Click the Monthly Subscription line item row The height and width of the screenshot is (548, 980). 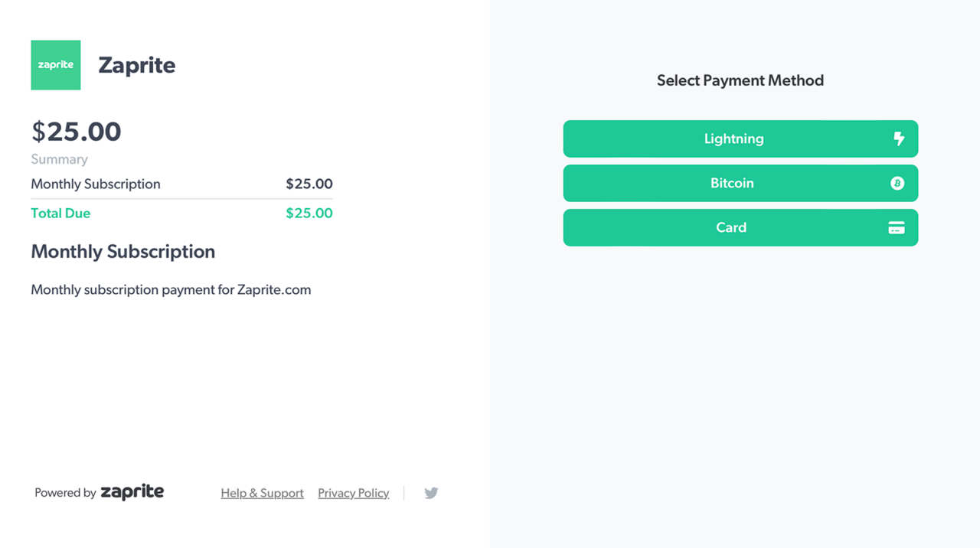[181, 184]
